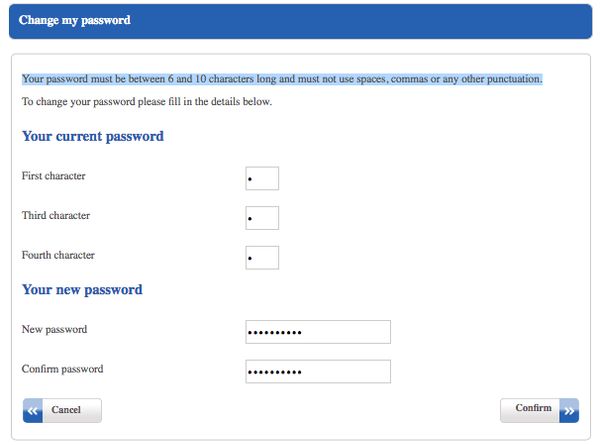This screenshot has height=445, width=600.
Task: Click the "Change my password" header title
Action: 74,20
